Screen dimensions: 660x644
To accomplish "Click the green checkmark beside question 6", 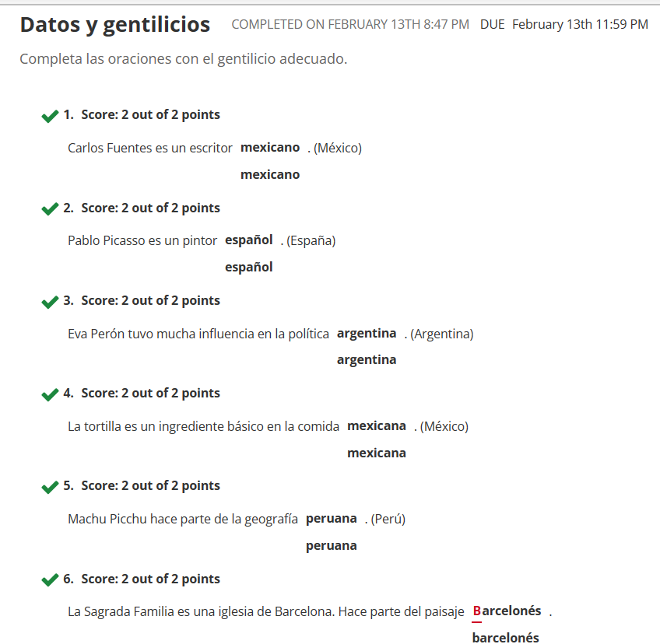I will tap(50, 580).
